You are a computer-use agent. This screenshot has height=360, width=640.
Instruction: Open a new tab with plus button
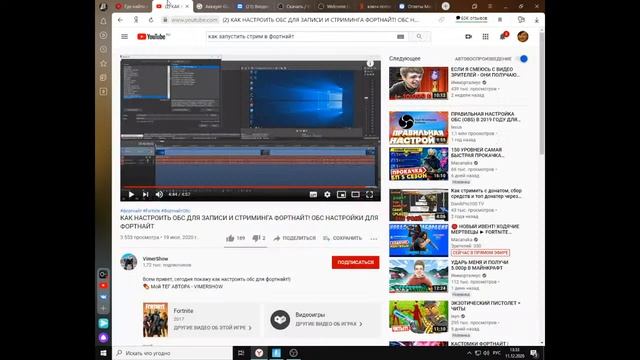(446, 6)
